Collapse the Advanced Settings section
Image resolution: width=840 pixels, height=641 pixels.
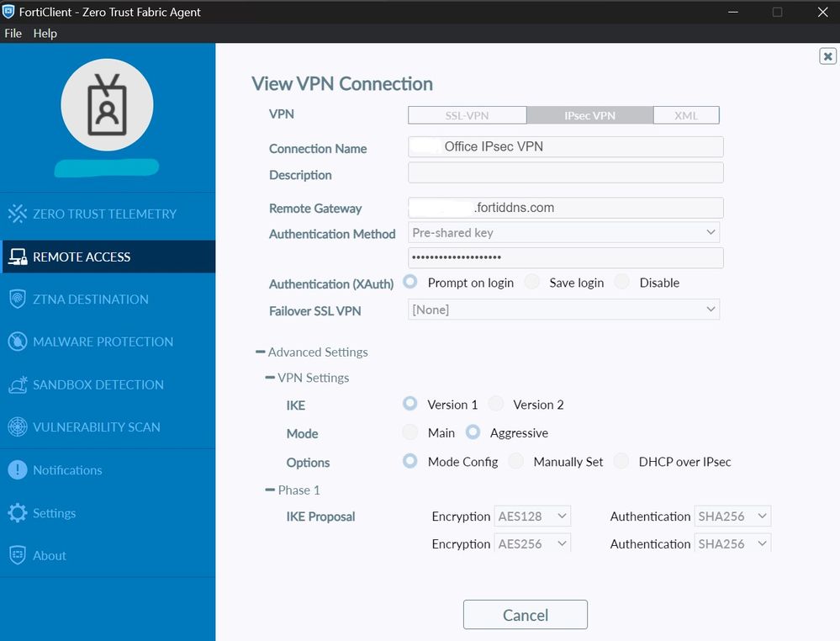(261, 352)
